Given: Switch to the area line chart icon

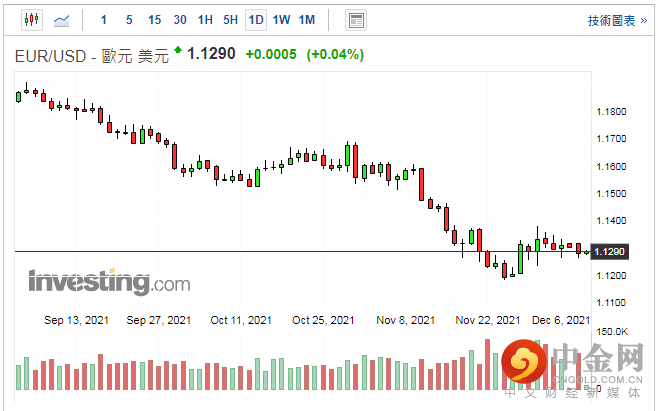Looking at the screenshot, I should coord(61,20).
